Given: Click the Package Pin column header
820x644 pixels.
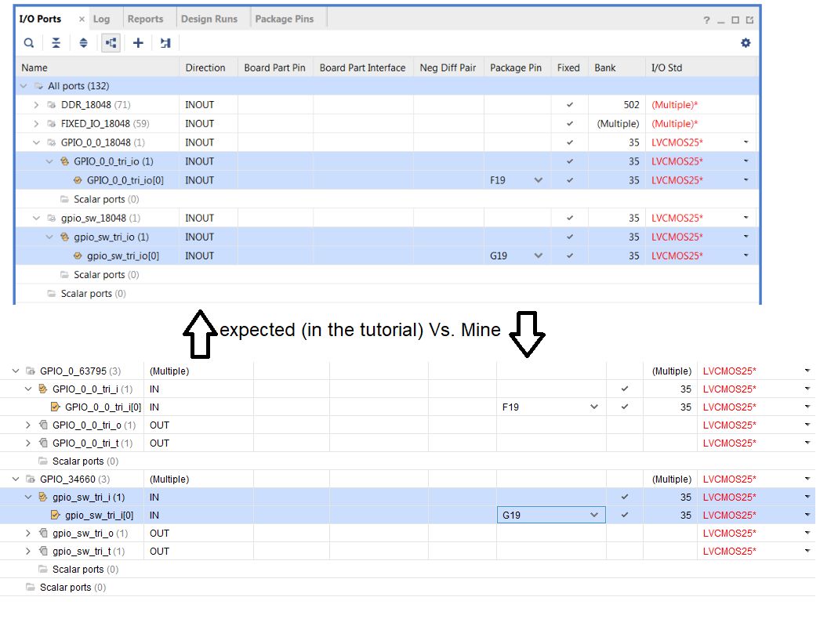Looking at the screenshot, I should pyautogui.click(x=516, y=68).
